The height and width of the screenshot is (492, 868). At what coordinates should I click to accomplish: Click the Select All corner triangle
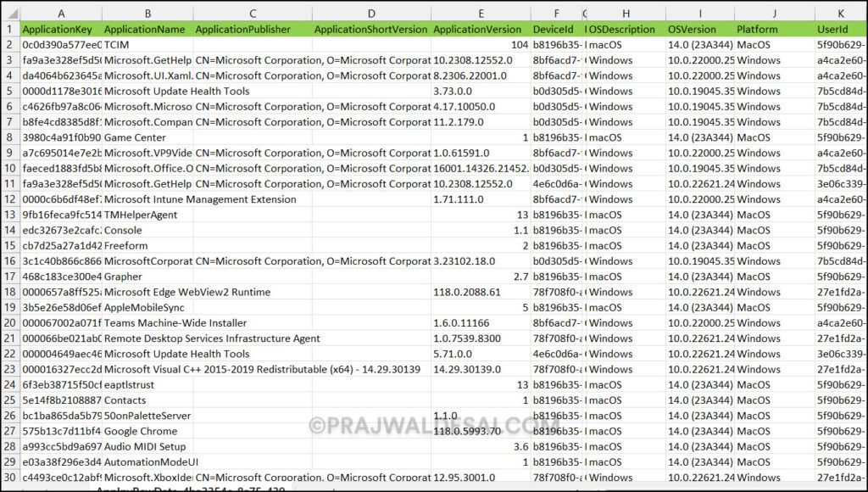pyautogui.click(x=10, y=14)
